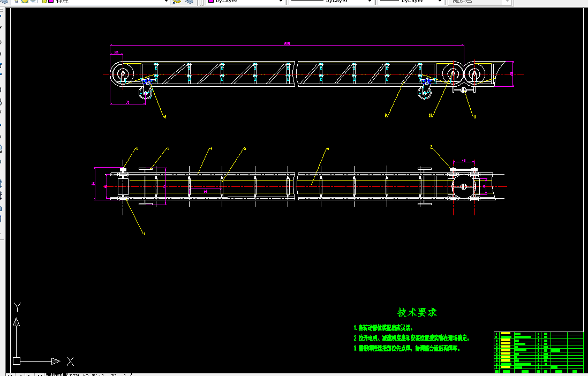The width and height of the screenshot is (588, 376).
Task: Select the 技术要求 heading text
Action: 417,312
